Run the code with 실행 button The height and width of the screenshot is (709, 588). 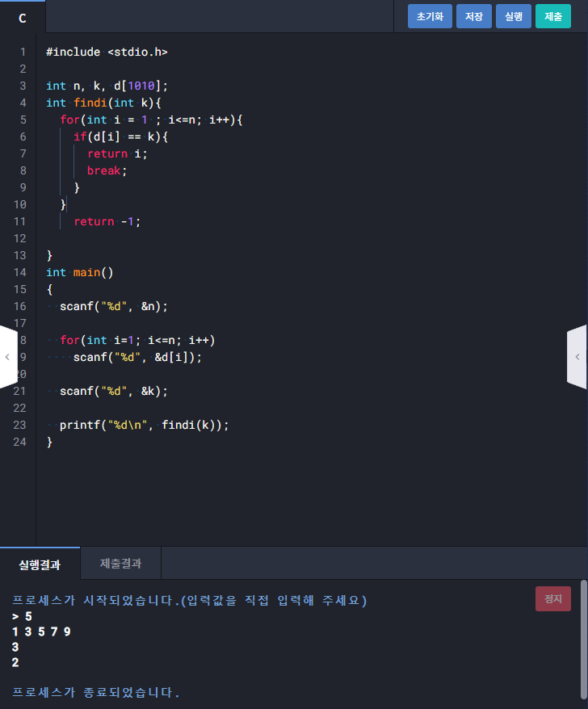514,17
